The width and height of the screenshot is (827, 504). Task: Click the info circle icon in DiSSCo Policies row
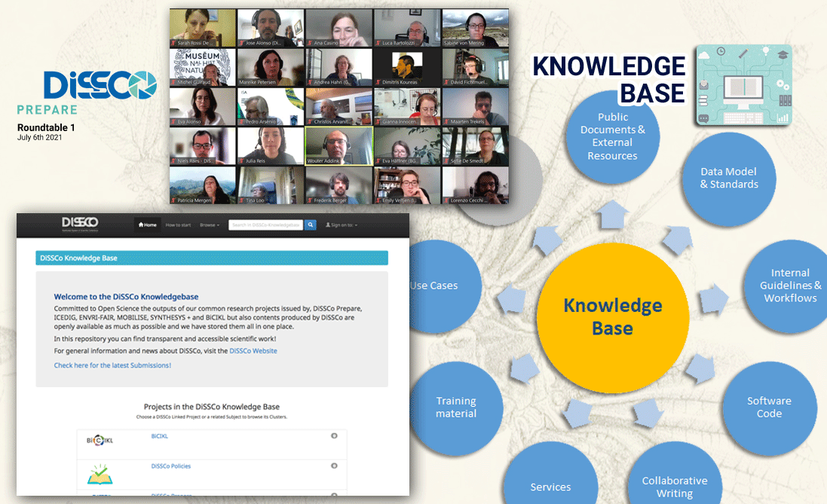(334, 466)
